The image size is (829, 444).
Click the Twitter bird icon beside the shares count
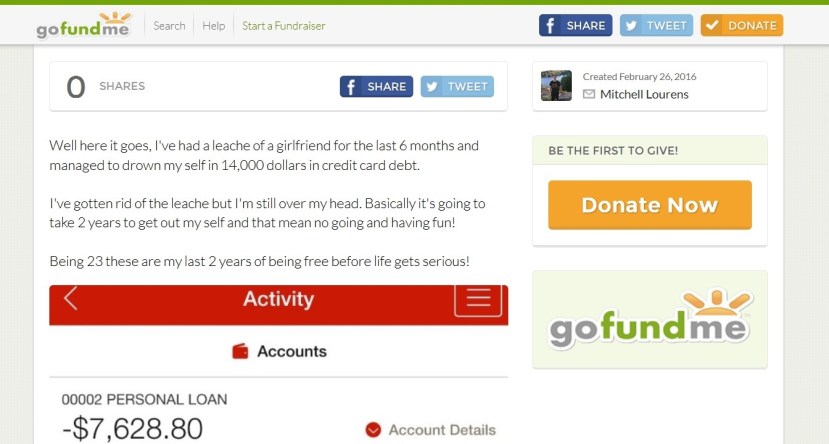coord(432,87)
